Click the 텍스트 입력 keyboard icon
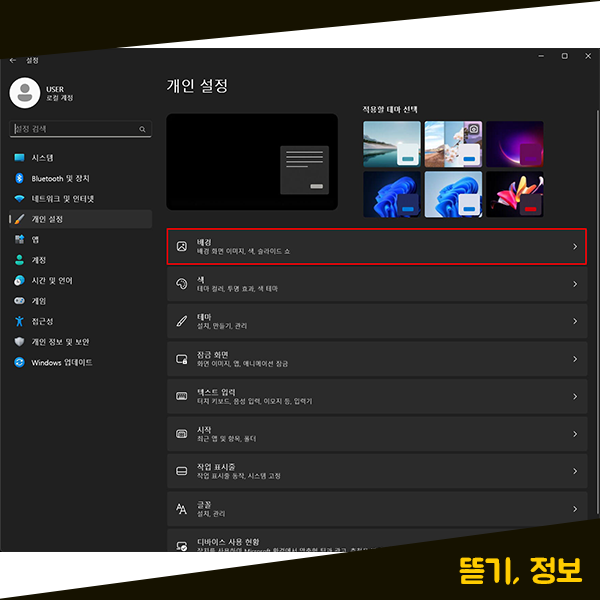Image resolution: width=600 pixels, height=600 pixels. click(182, 396)
